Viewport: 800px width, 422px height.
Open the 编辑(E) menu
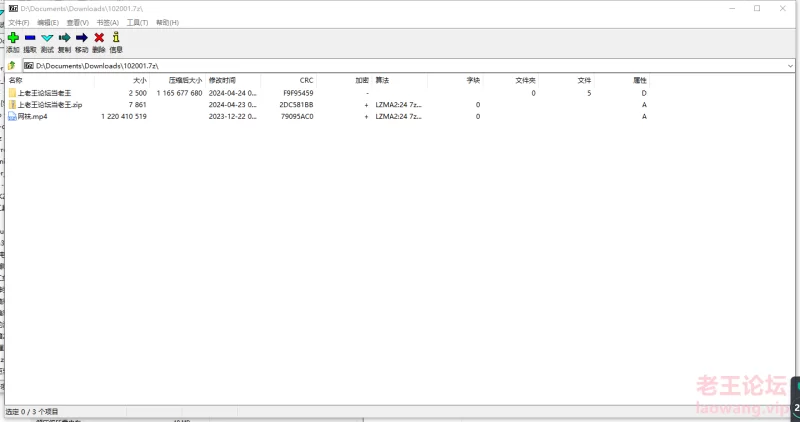click(x=48, y=22)
